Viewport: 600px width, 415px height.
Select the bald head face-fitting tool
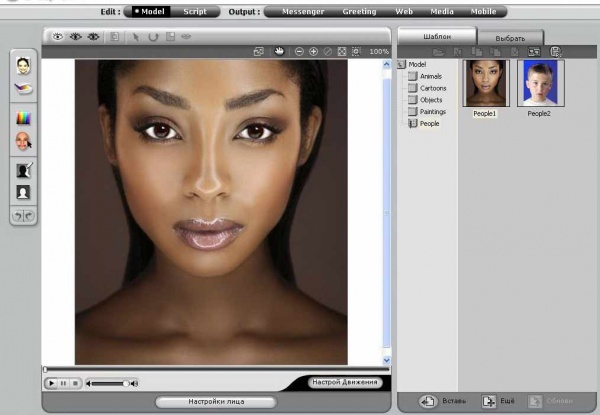(23, 142)
